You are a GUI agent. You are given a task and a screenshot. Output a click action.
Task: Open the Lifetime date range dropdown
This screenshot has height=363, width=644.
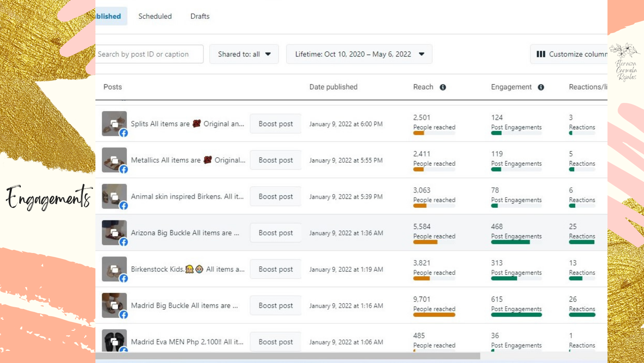coord(359,54)
